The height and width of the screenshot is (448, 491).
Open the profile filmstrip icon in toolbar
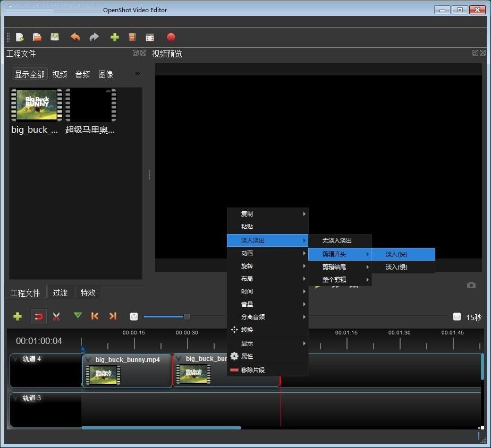click(x=132, y=37)
